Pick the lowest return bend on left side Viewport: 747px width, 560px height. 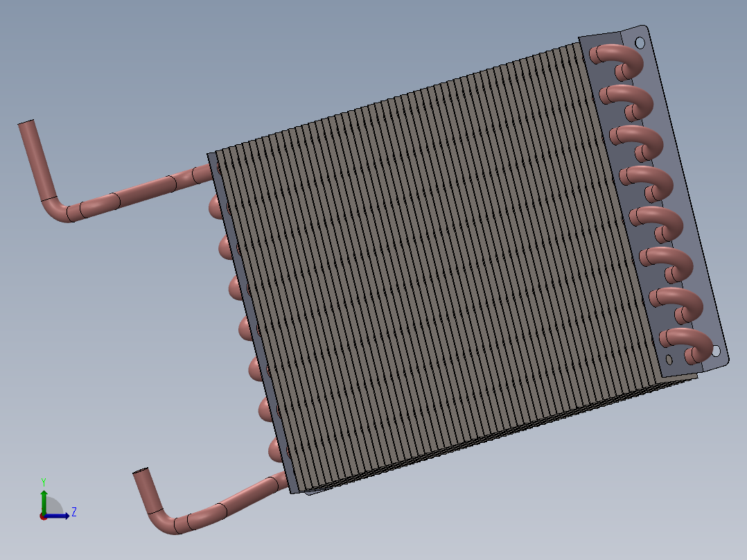click(x=275, y=450)
